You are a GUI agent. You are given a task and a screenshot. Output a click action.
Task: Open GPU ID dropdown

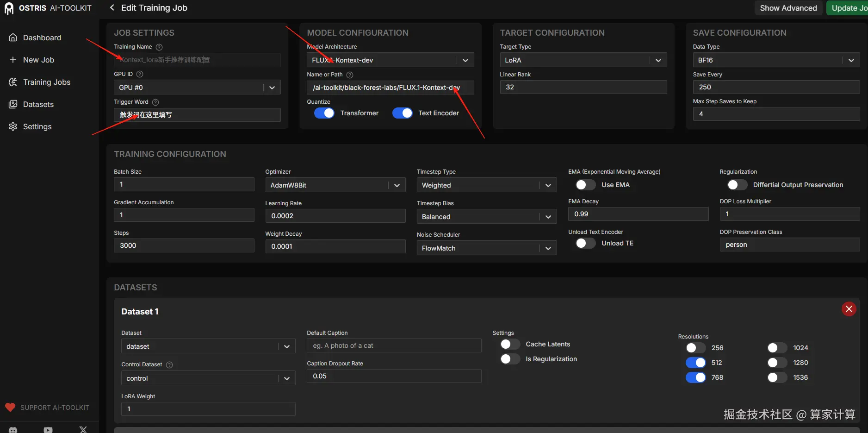tap(197, 88)
